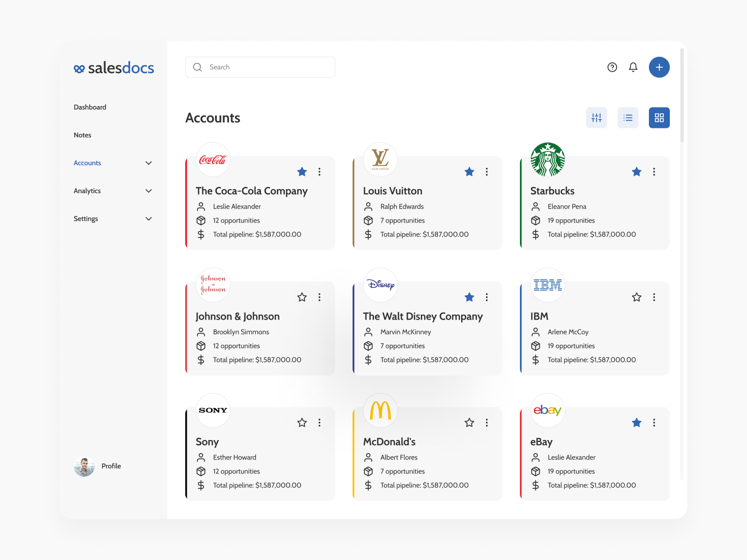
Task: Select Analytics in sidebar
Action: pos(87,191)
